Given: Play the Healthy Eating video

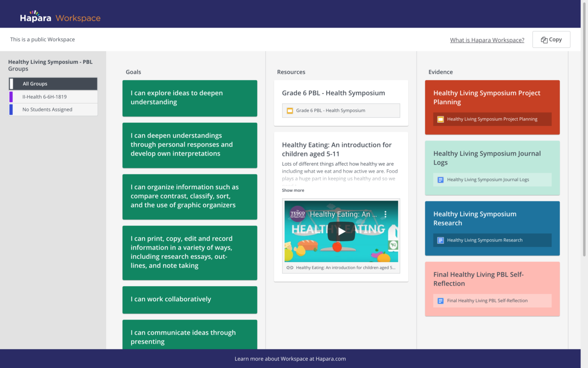Looking at the screenshot, I should point(341,231).
